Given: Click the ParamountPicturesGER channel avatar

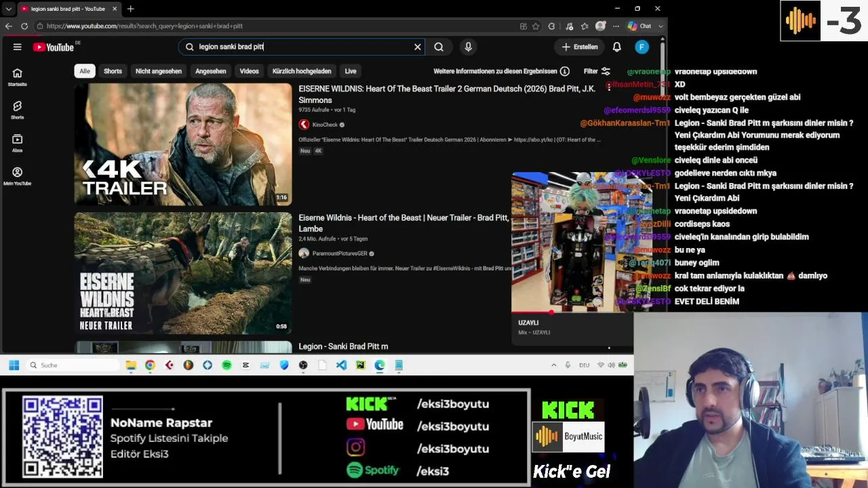Looking at the screenshot, I should [304, 253].
